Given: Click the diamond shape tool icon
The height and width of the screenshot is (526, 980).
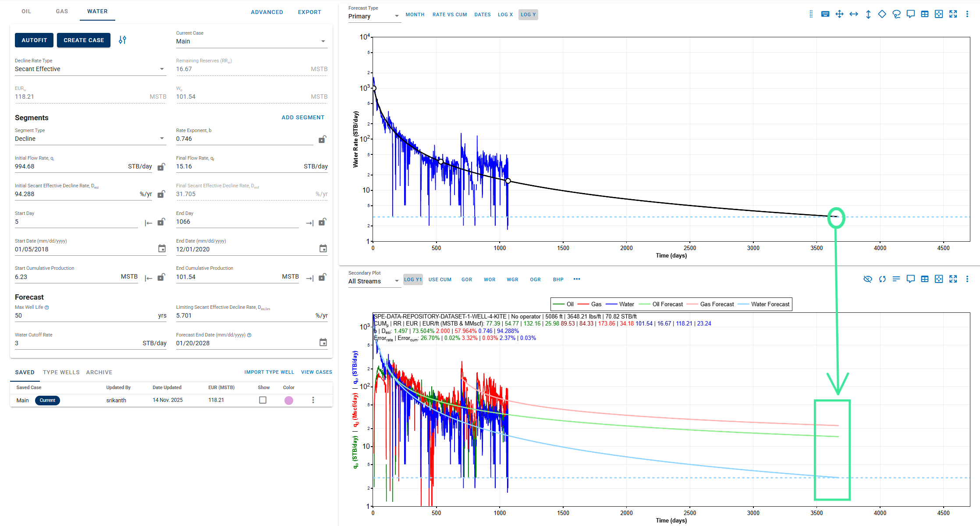Looking at the screenshot, I should [882, 14].
